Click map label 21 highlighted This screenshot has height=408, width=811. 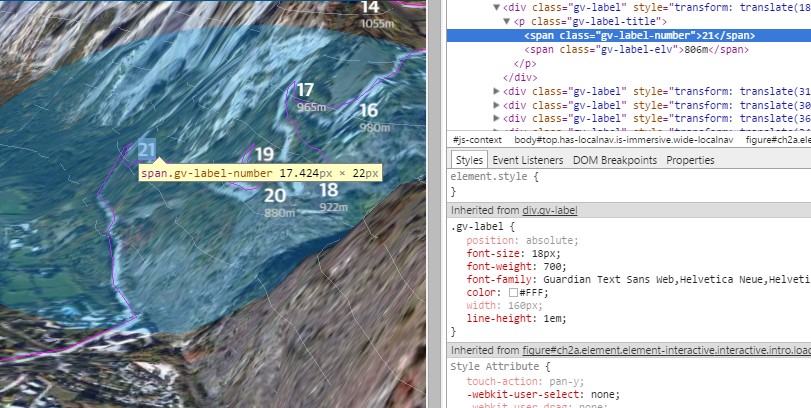146,150
